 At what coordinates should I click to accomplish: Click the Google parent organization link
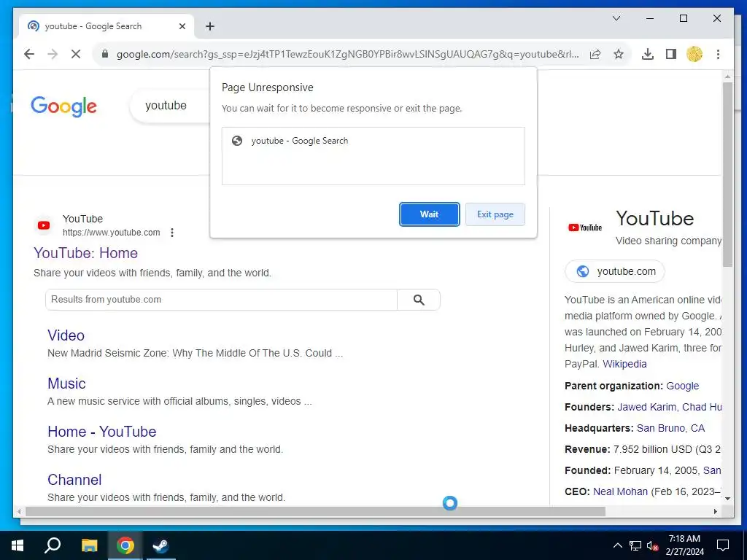(682, 386)
